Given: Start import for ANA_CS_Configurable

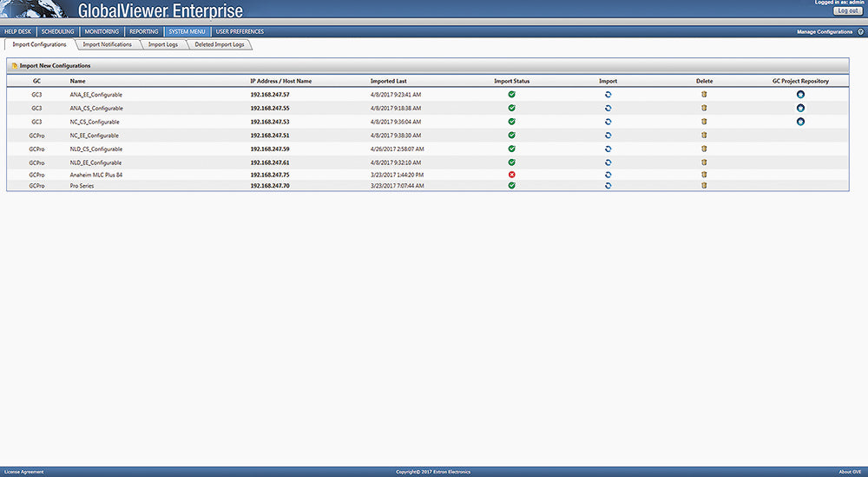Looking at the screenshot, I should click(608, 108).
